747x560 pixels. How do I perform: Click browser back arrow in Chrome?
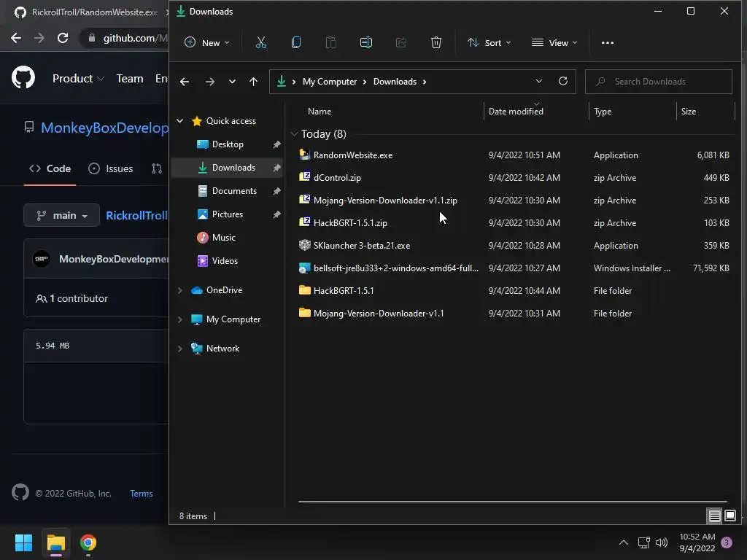coord(16,38)
